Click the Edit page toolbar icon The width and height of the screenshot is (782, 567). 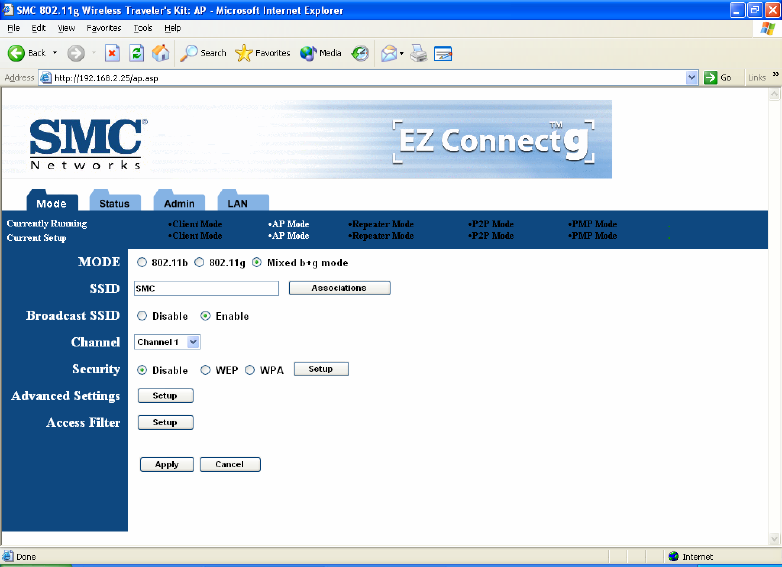click(x=443, y=53)
